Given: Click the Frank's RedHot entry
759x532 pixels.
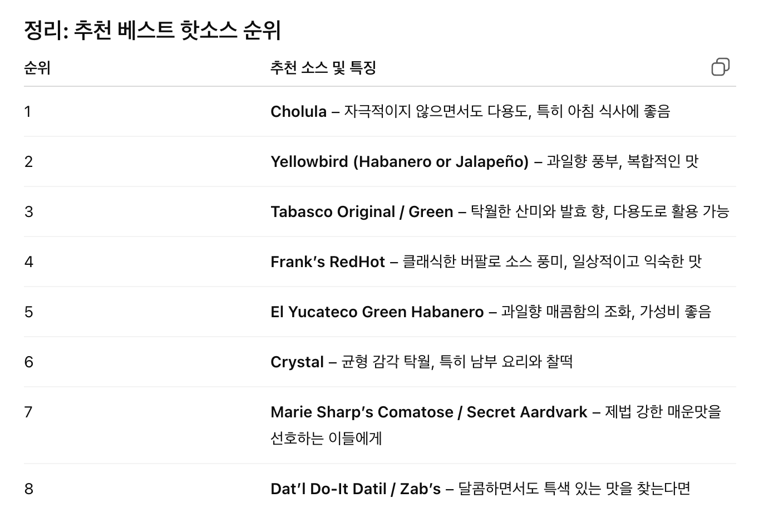Looking at the screenshot, I should [x=328, y=262].
